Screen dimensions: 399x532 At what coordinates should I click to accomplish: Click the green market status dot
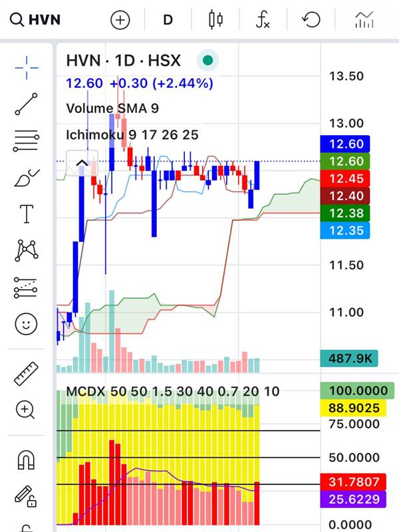pyautogui.click(x=207, y=61)
